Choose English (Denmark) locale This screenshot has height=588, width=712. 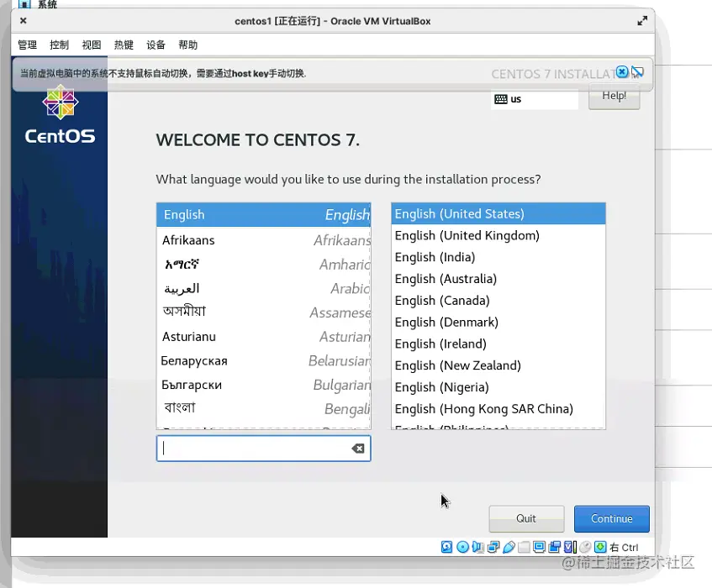[x=498, y=322]
